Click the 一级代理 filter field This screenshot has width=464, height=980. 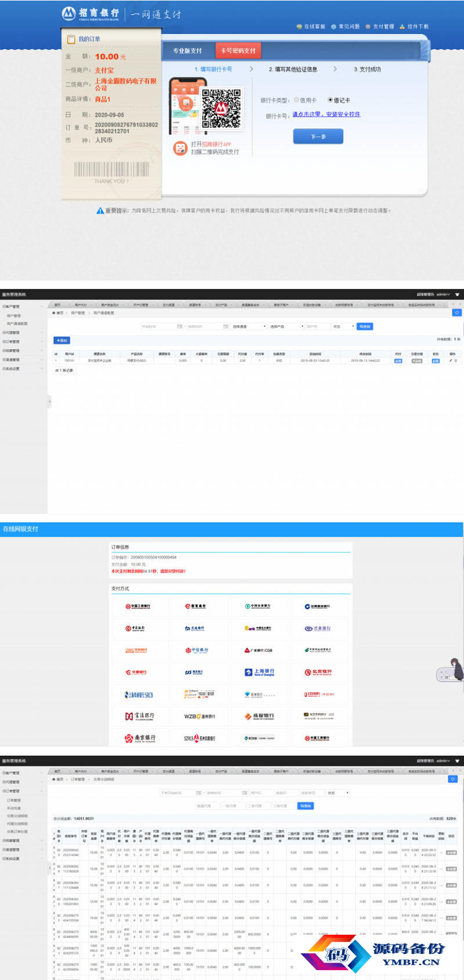(234, 806)
